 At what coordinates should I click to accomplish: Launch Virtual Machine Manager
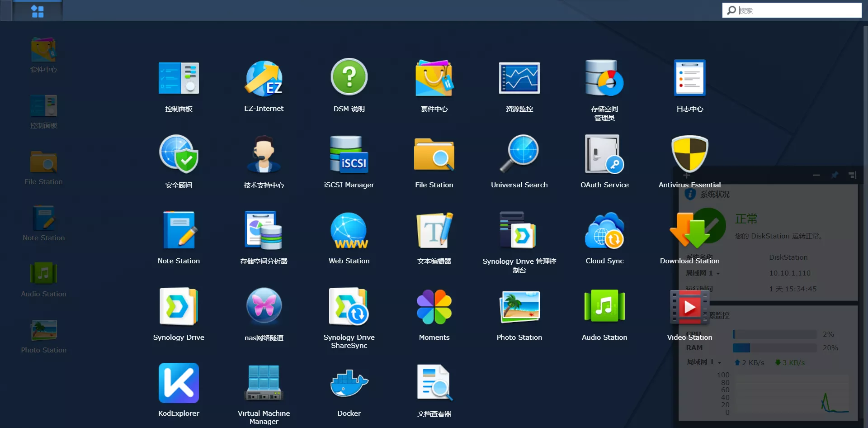264,384
